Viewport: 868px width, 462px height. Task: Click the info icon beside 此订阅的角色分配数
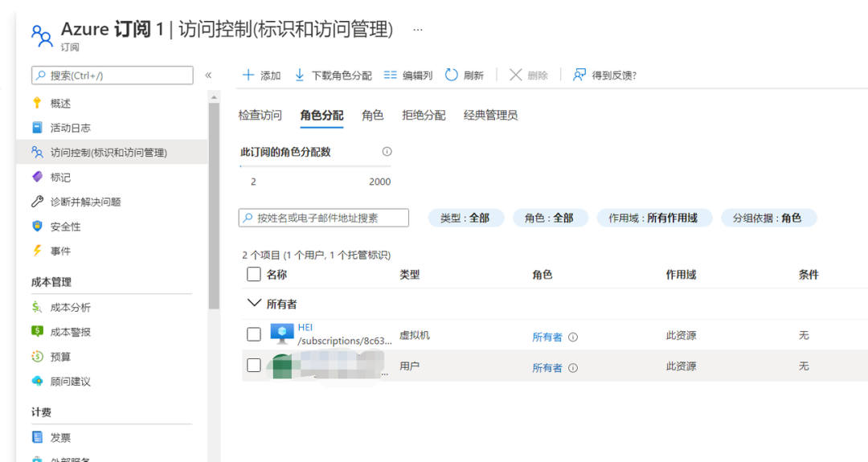[x=387, y=152]
